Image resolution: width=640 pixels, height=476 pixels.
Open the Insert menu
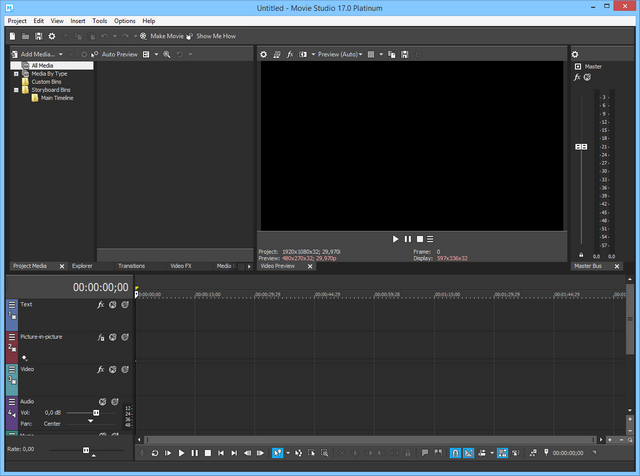coord(78,20)
